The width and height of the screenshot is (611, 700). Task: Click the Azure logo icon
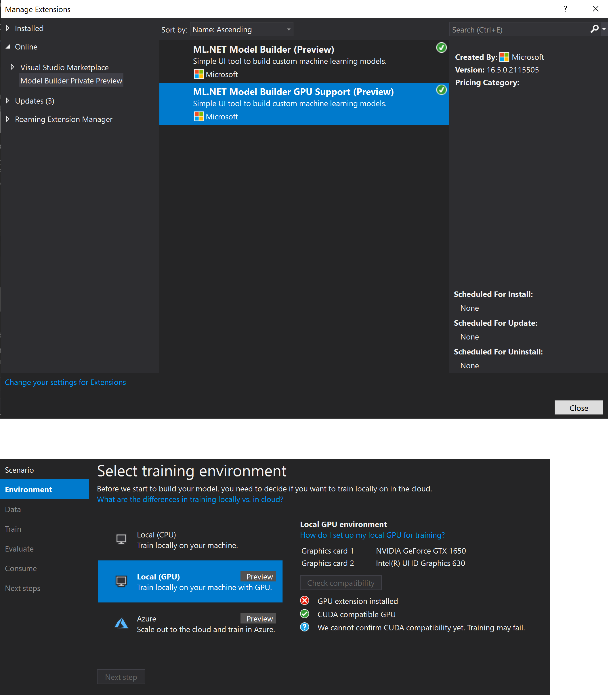tap(121, 623)
